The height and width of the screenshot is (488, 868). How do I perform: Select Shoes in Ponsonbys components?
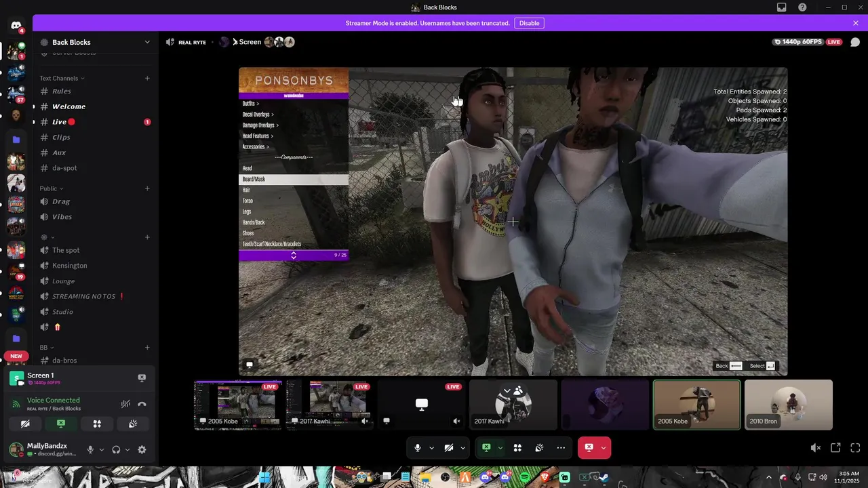[294, 233]
